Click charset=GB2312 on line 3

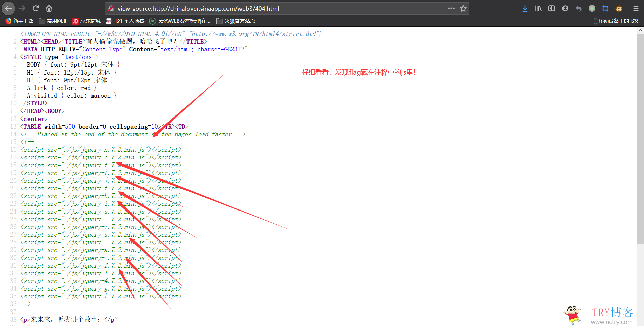(x=221, y=49)
